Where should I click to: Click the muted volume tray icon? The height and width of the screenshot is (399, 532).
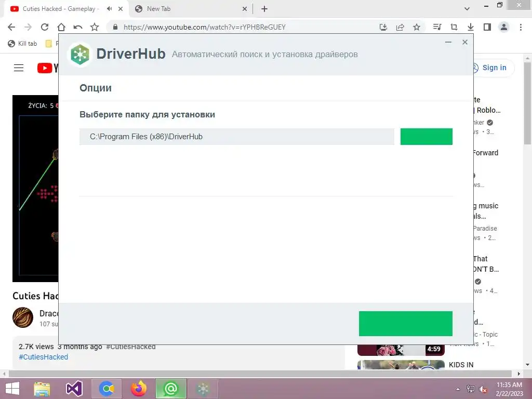tap(483, 389)
